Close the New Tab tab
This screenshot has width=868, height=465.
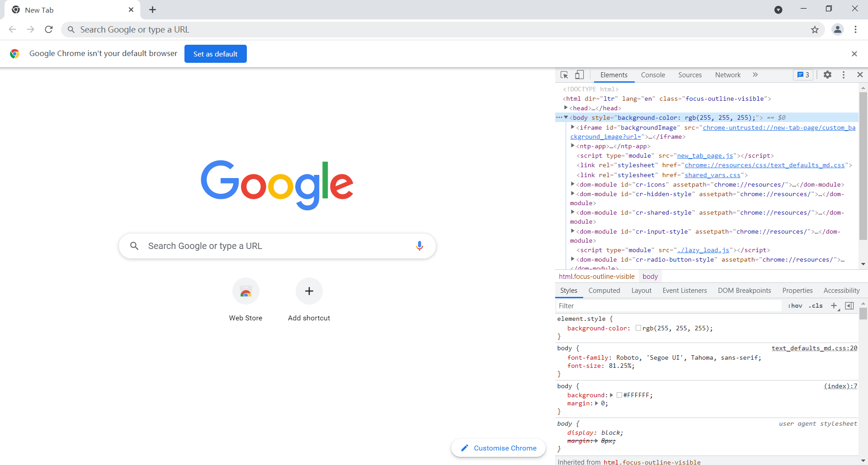click(x=131, y=9)
